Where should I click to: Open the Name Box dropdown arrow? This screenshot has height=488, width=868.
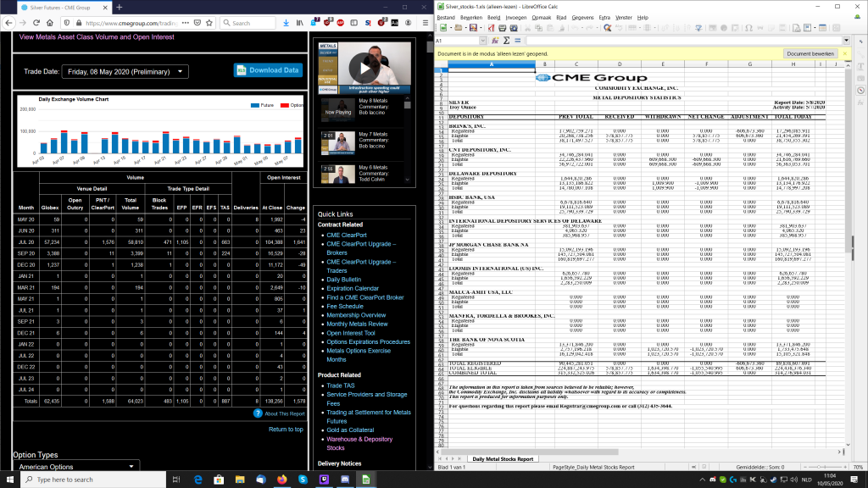[x=482, y=41]
